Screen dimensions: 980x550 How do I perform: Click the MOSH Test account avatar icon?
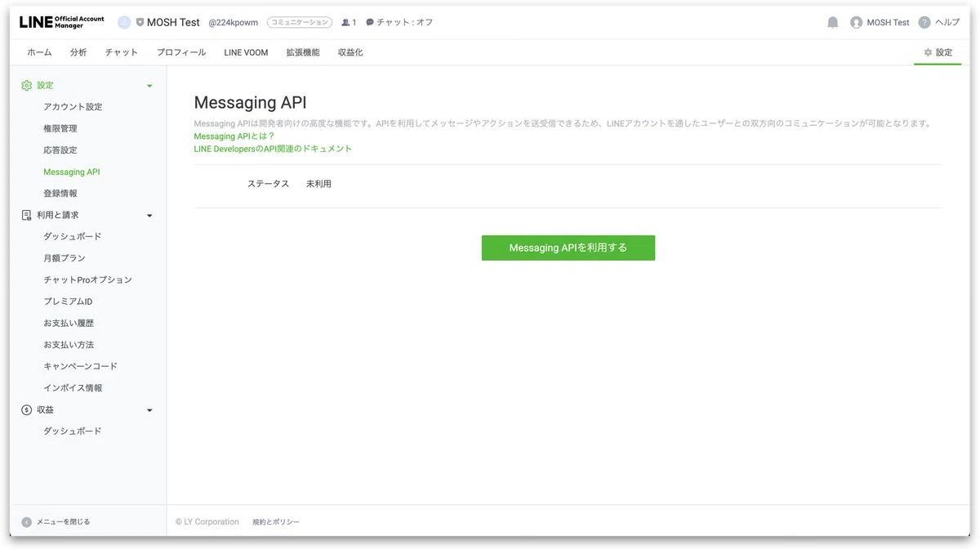click(x=856, y=22)
